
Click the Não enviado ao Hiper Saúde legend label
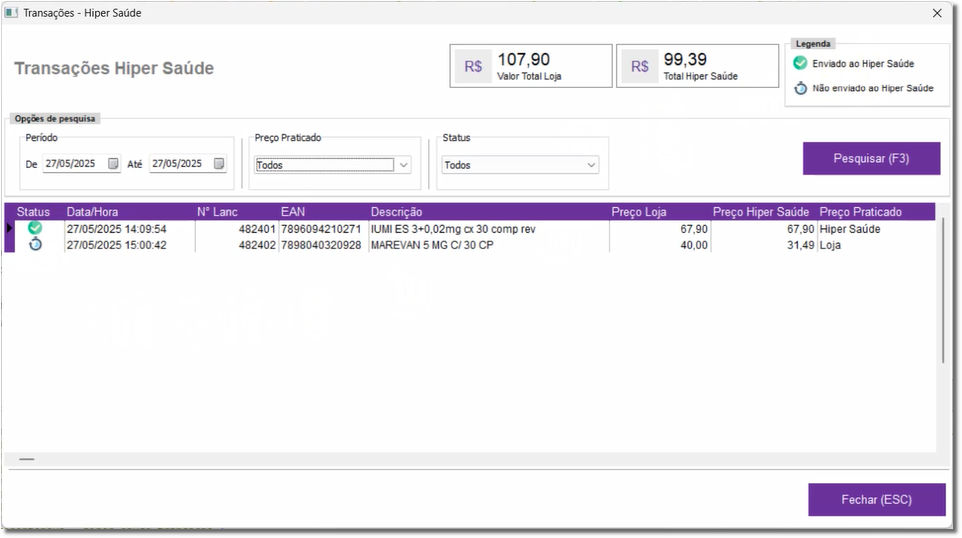[x=873, y=88]
